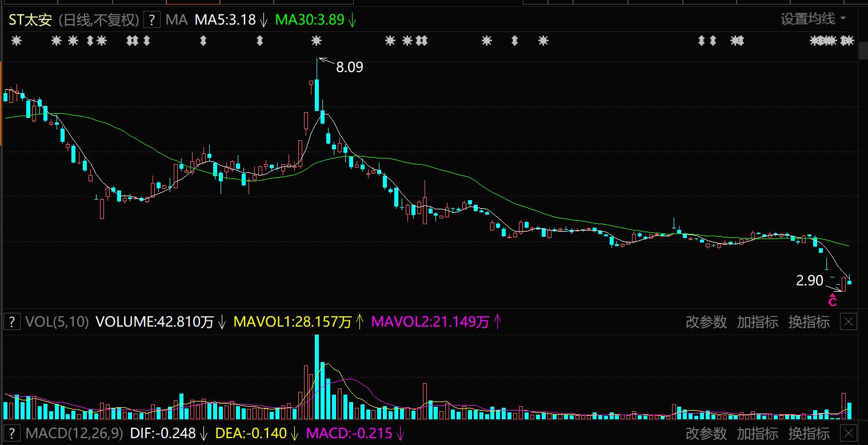The width and height of the screenshot is (868, 445).
Task: Select the MAVOL1:28.157万 value
Action: [293, 322]
